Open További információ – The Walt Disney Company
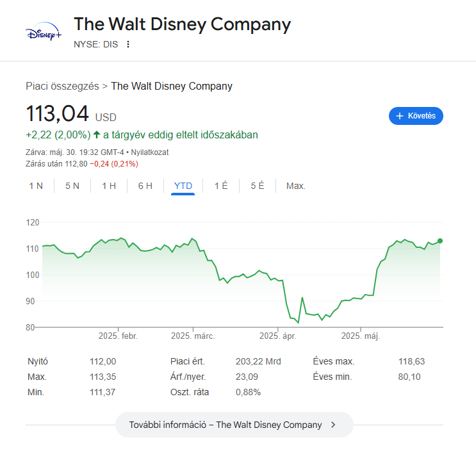Screen dimensions: 476x449 click(x=234, y=425)
